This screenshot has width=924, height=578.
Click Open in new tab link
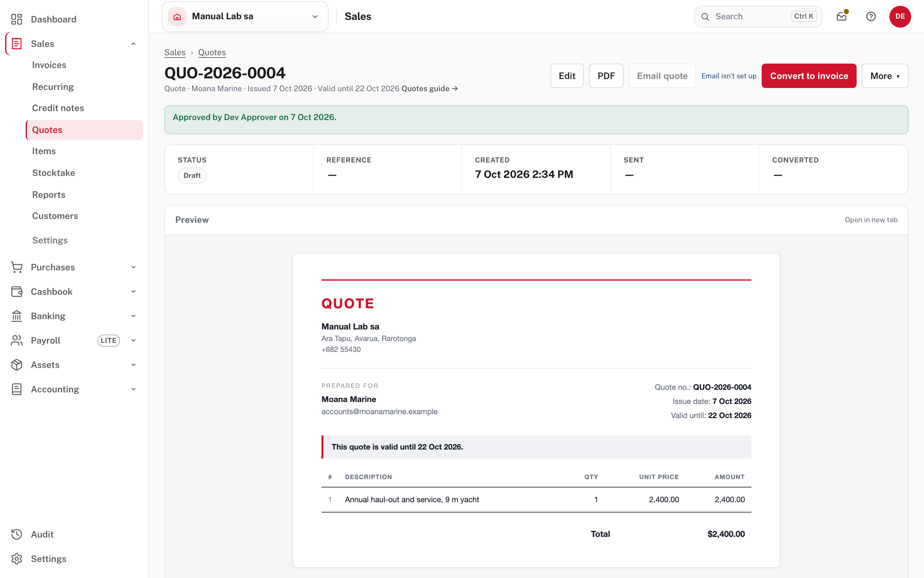[x=871, y=220]
